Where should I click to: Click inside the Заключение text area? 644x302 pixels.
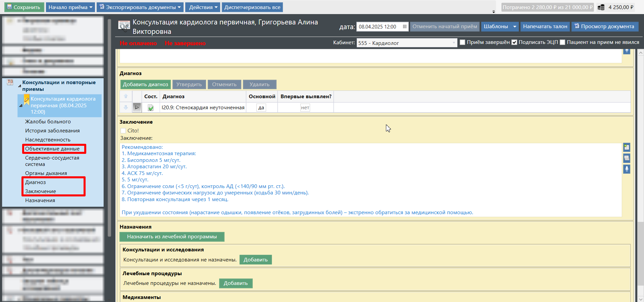tap(369, 181)
